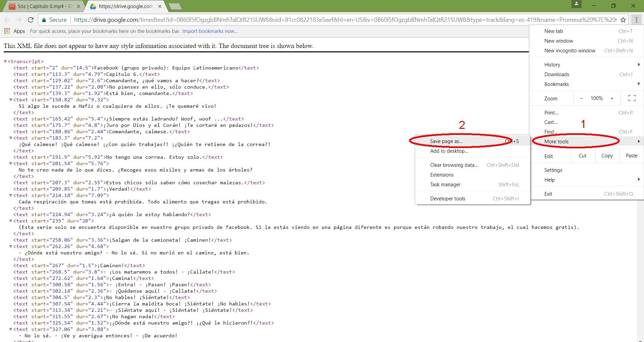Launch Task manager from More tools
This screenshot has height=342, width=644.
pos(473,185)
